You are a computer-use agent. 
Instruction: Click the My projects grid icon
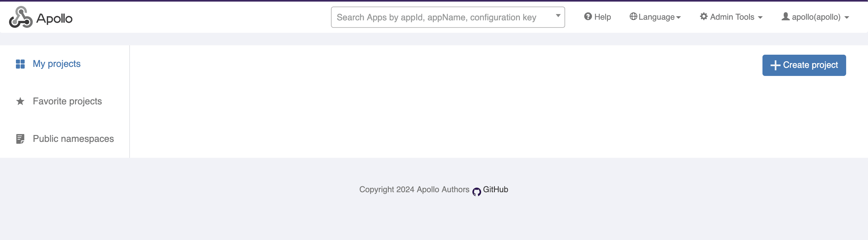[20, 64]
